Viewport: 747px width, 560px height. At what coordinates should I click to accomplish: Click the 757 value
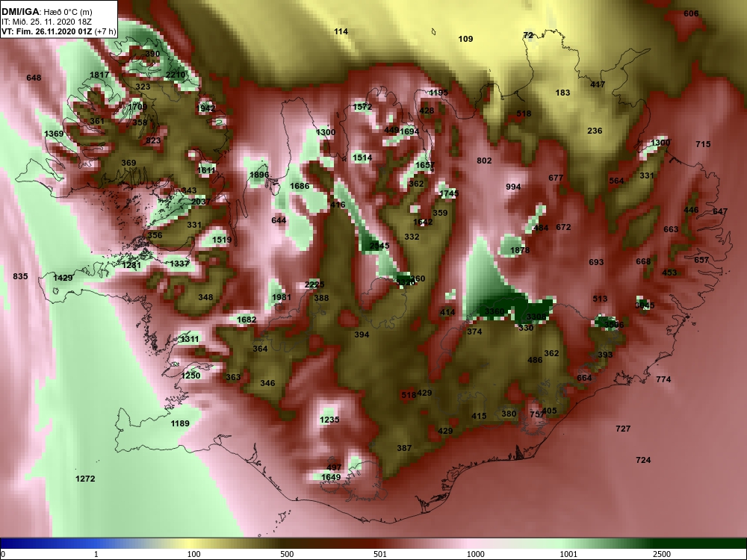(536, 414)
